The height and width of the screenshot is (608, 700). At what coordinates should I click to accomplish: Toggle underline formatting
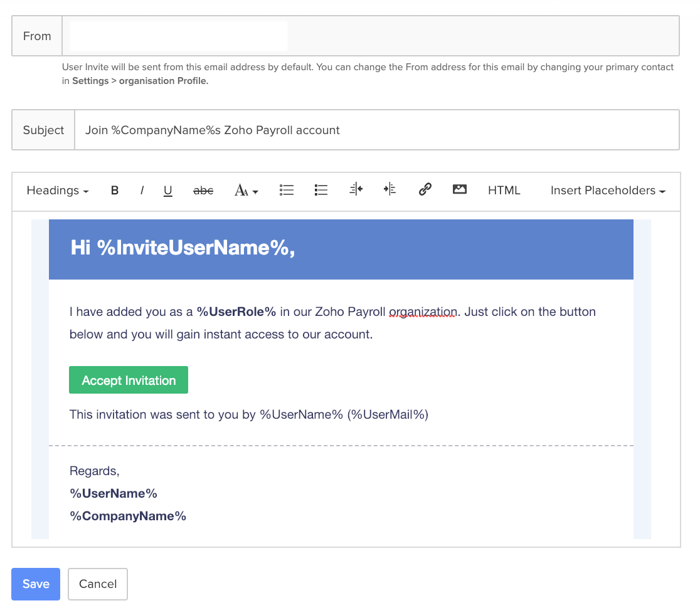[167, 191]
